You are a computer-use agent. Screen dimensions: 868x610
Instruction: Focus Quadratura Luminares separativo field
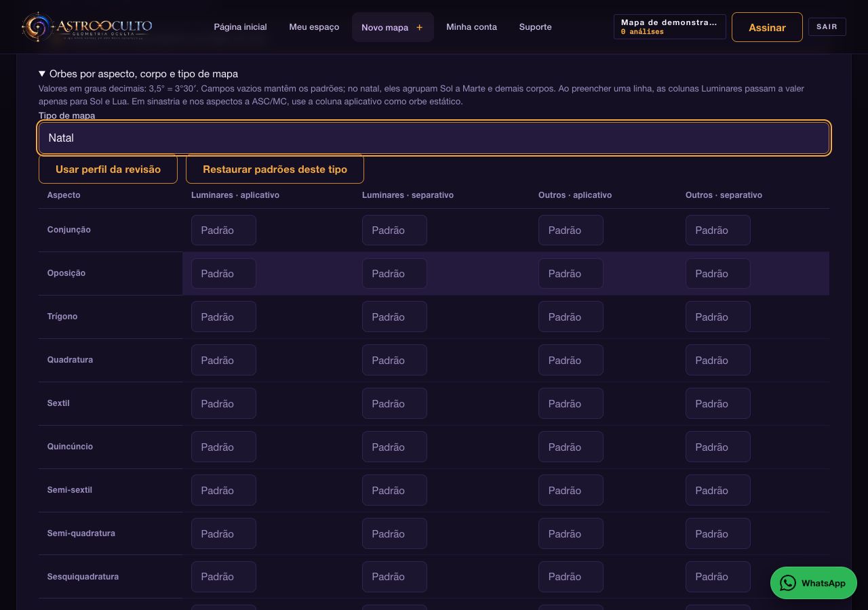(395, 361)
